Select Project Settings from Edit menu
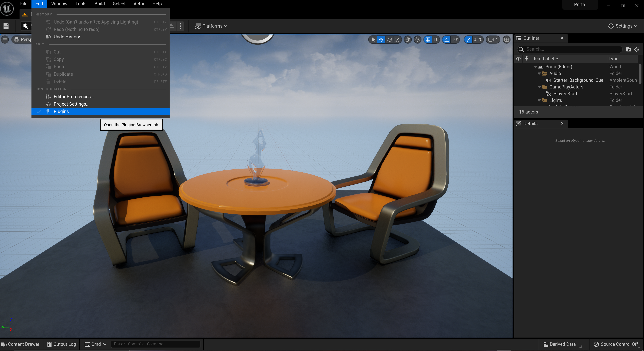Screen dimensions: 644x351 coord(71,104)
